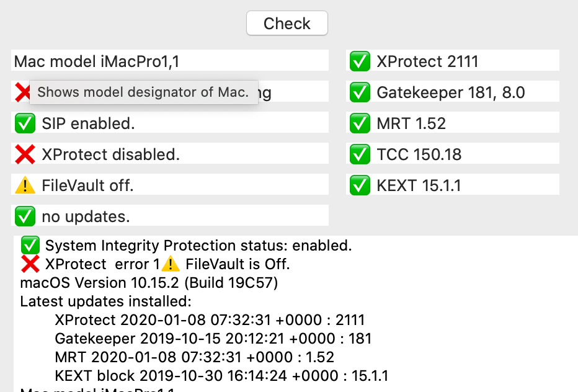
Task: Click the Latest updates installed line
Action: [x=105, y=302]
